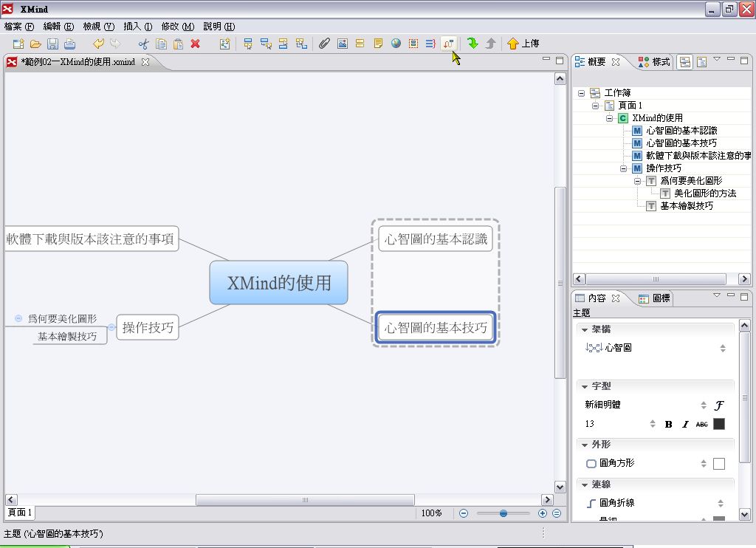This screenshot has width=756, height=548.
Task: Click the Relationship toolbar icon
Action: coord(448,44)
